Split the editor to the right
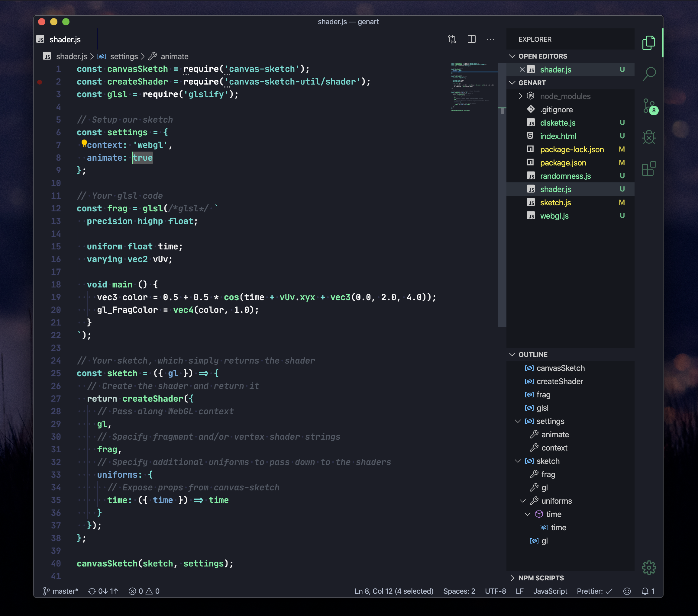This screenshot has width=698, height=616. pyautogui.click(x=471, y=39)
